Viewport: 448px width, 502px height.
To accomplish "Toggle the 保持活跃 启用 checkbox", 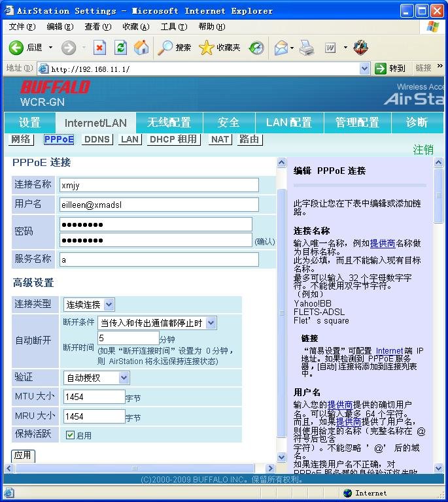I will pyautogui.click(x=71, y=435).
